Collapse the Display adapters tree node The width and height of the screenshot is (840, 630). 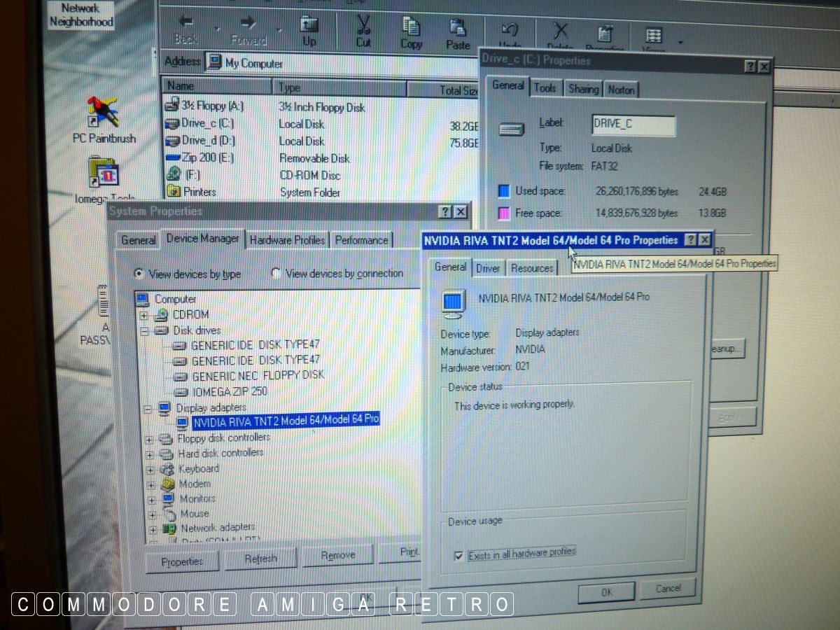(x=147, y=407)
